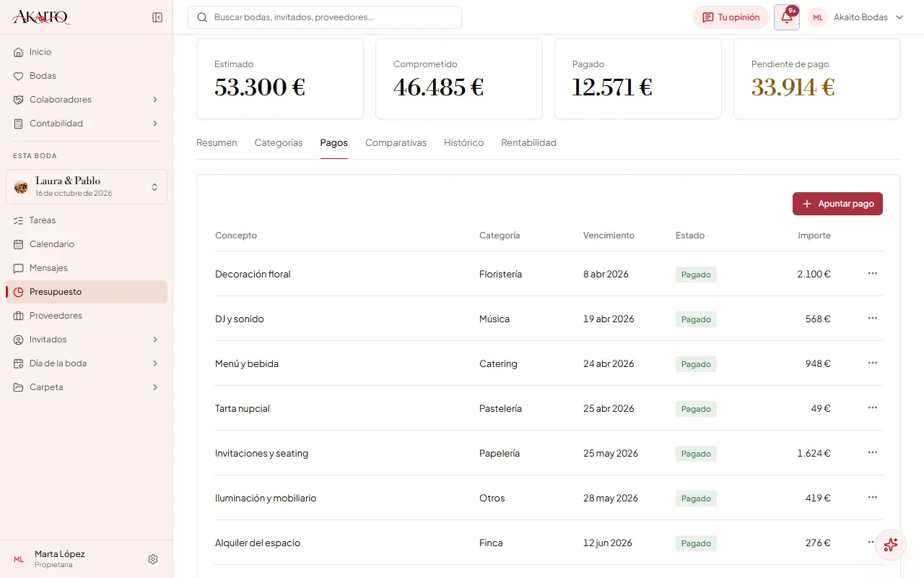Screen dimensions: 924x578
Task: Open row options for Tarta nupcial
Action: click(x=873, y=407)
